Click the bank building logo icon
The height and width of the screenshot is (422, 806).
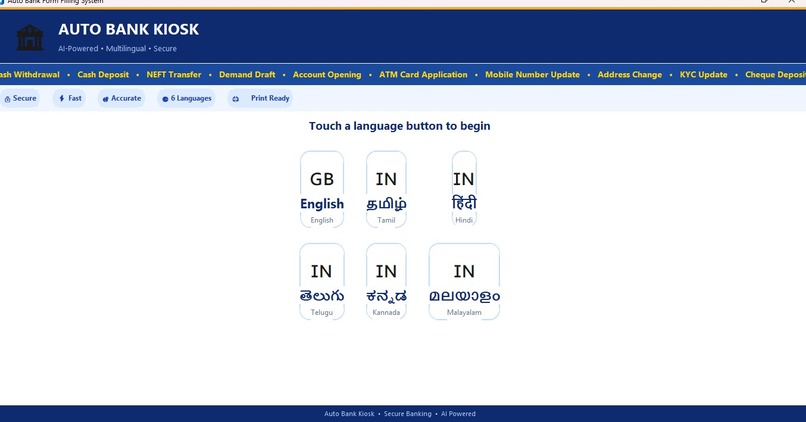30,38
